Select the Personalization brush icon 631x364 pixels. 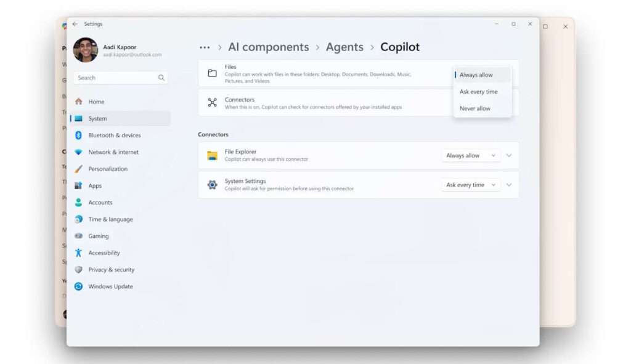click(78, 169)
